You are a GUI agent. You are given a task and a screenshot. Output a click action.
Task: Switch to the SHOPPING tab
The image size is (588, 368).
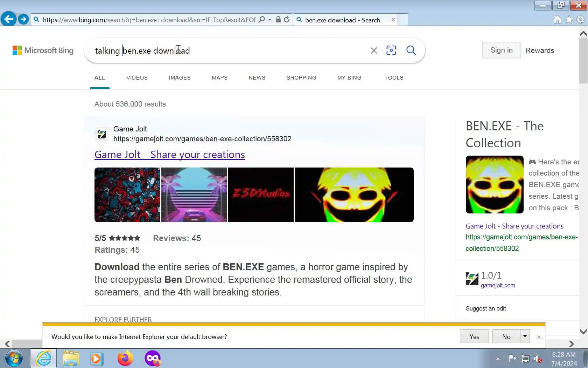(301, 78)
